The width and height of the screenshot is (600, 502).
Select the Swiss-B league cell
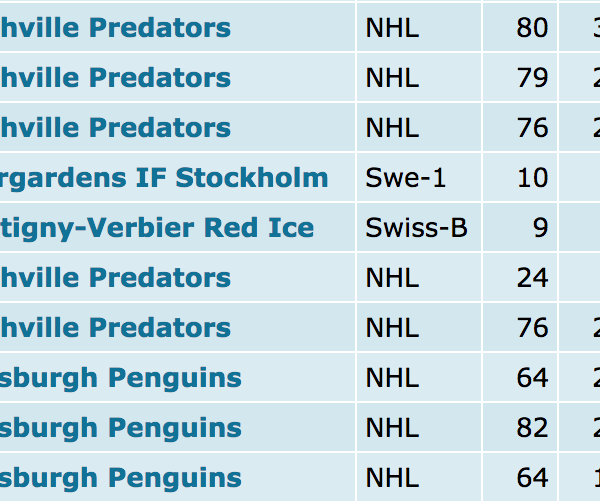click(x=416, y=228)
